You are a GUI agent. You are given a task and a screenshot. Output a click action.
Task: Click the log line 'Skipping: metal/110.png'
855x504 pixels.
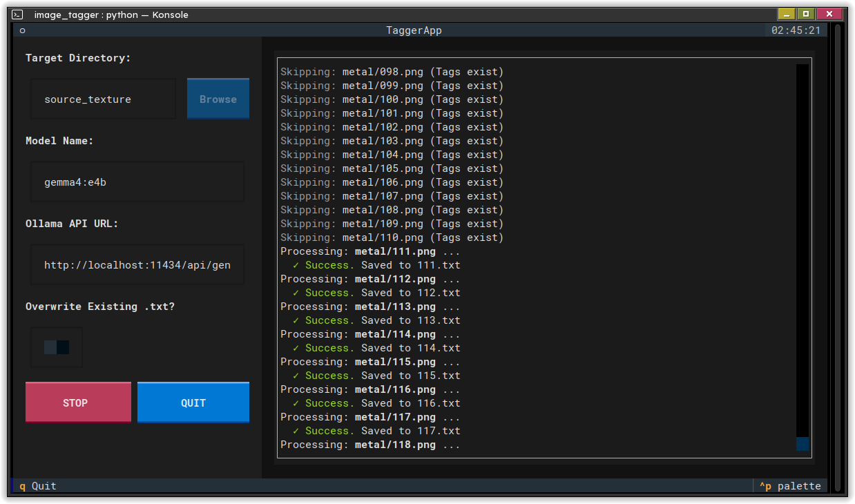[x=392, y=238]
